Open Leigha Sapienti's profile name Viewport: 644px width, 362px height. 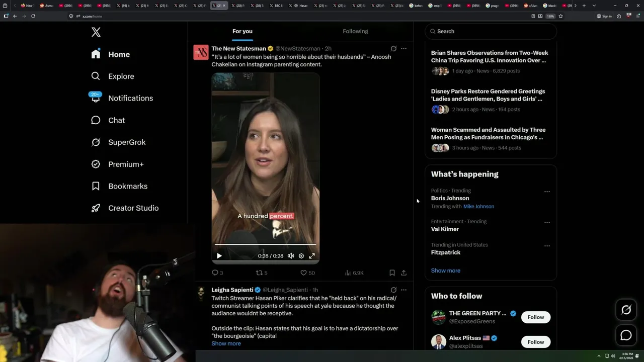click(232, 290)
